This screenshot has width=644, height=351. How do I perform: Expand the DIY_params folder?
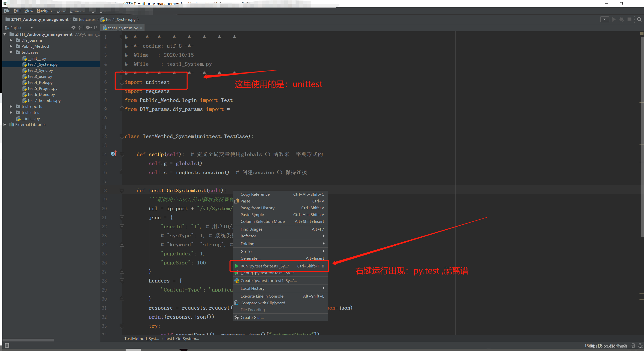click(x=11, y=40)
